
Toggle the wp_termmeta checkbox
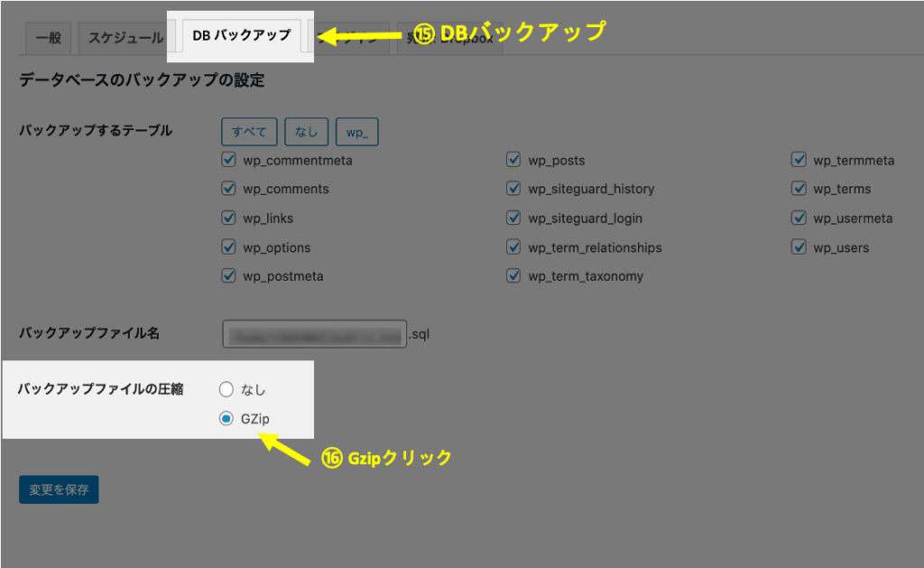click(799, 160)
